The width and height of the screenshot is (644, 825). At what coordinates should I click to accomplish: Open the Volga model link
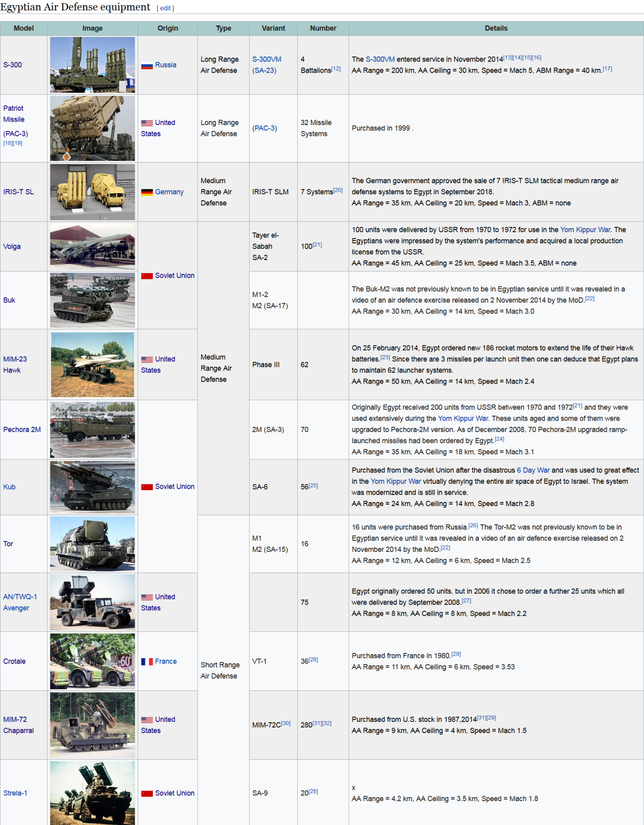pyautogui.click(x=12, y=247)
